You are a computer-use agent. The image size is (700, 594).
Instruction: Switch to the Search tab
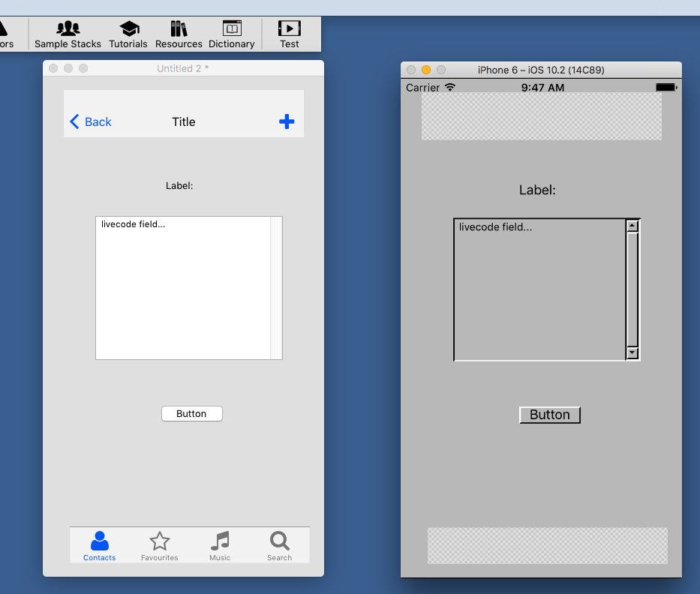(x=279, y=546)
